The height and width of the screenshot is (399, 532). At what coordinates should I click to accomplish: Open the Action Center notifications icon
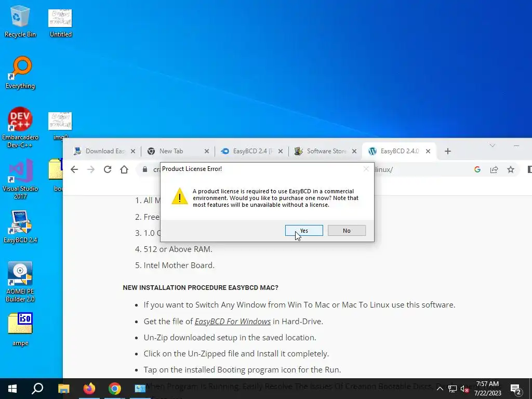point(515,389)
